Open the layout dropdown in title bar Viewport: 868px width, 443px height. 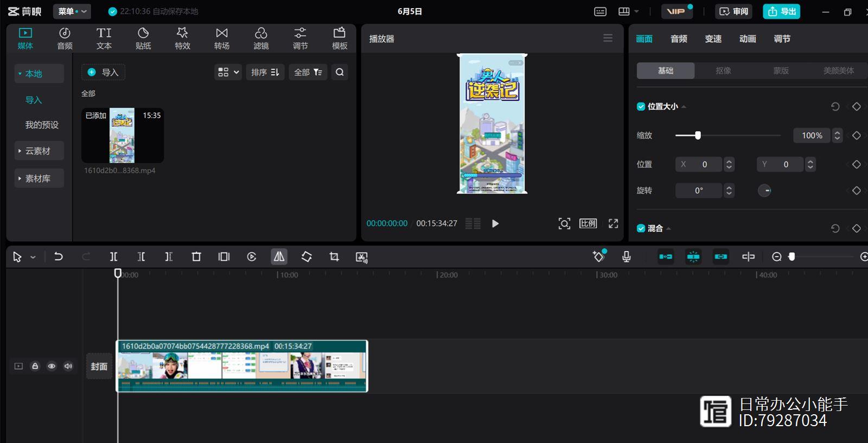click(x=629, y=11)
